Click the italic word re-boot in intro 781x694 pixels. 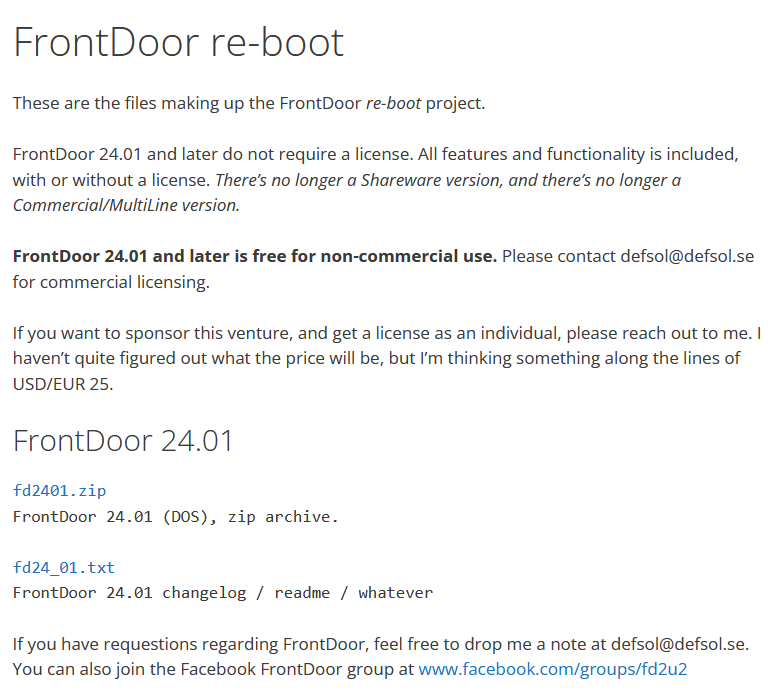pyautogui.click(x=393, y=103)
